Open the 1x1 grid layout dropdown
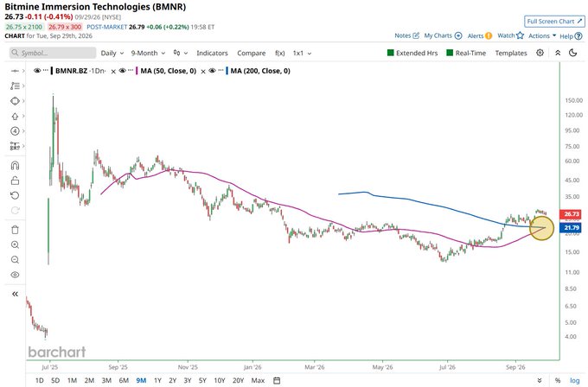Image resolution: width=588 pixels, height=387 pixels. (302, 54)
